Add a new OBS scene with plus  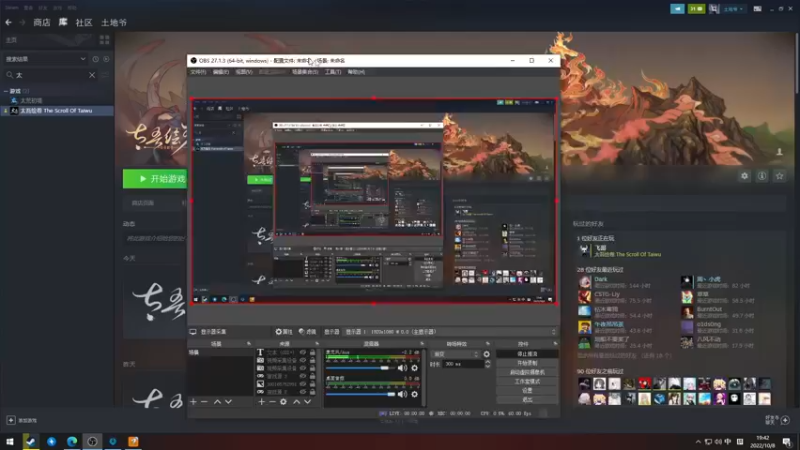pos(193,402)
